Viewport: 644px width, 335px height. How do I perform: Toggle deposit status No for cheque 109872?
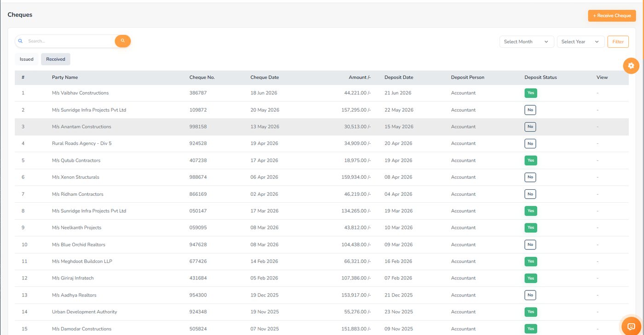pyautogui.click(x=530, y=110)
